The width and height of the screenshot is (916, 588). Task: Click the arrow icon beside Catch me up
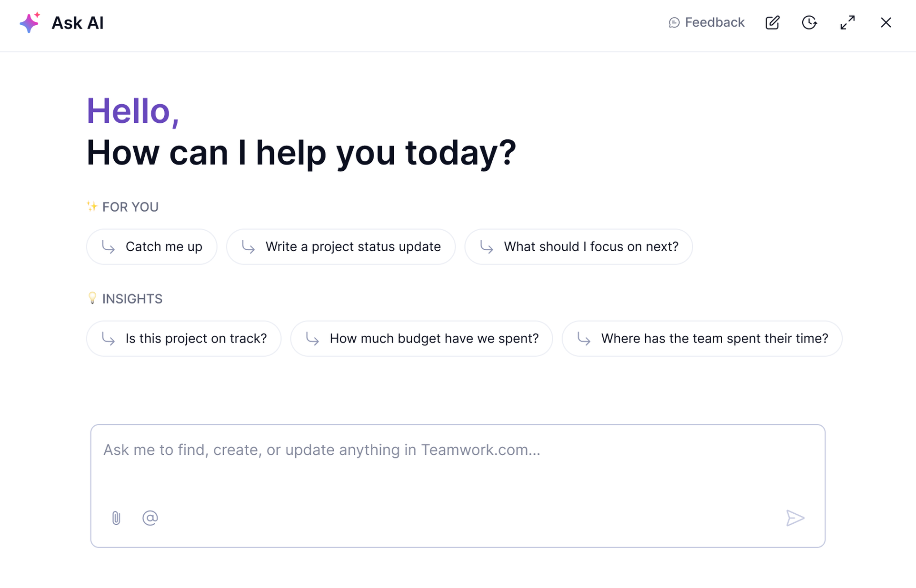click(109, 246)
